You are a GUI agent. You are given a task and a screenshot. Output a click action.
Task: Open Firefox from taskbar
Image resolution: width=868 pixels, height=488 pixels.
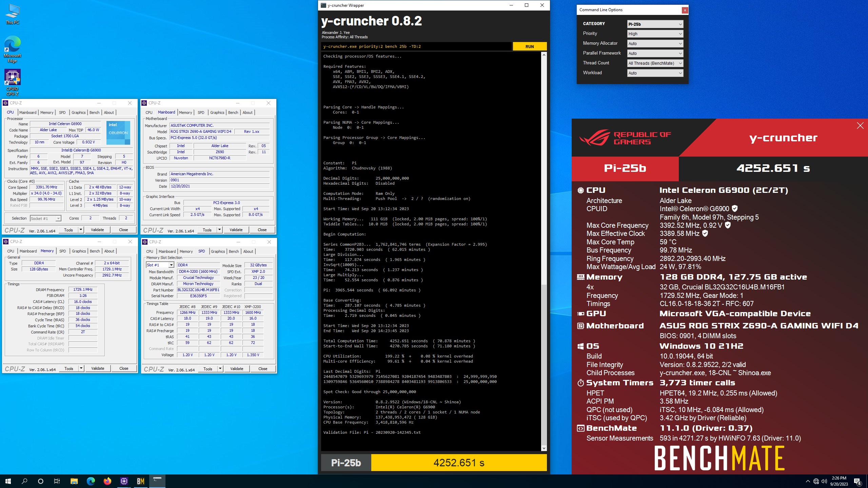pos(107,481)
